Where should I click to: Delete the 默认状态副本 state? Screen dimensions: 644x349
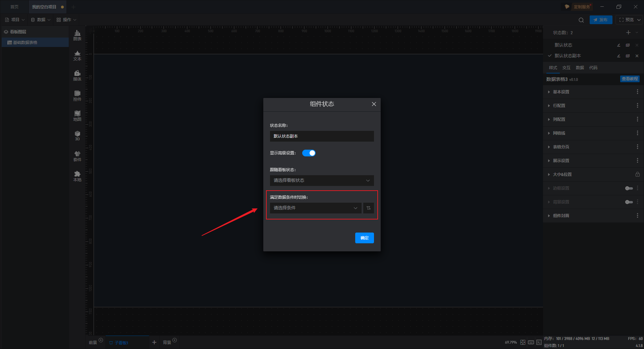pos(637,56)
